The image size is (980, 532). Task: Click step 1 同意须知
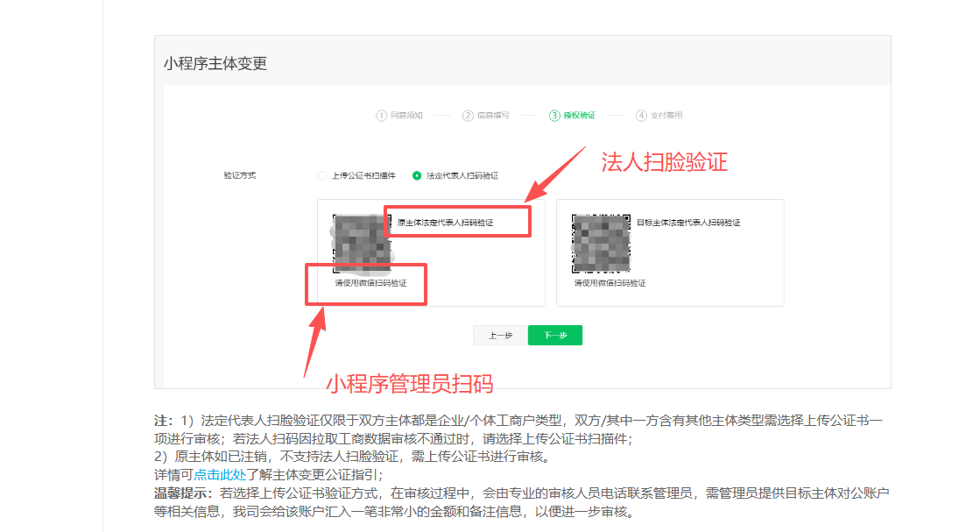[399, 116]
